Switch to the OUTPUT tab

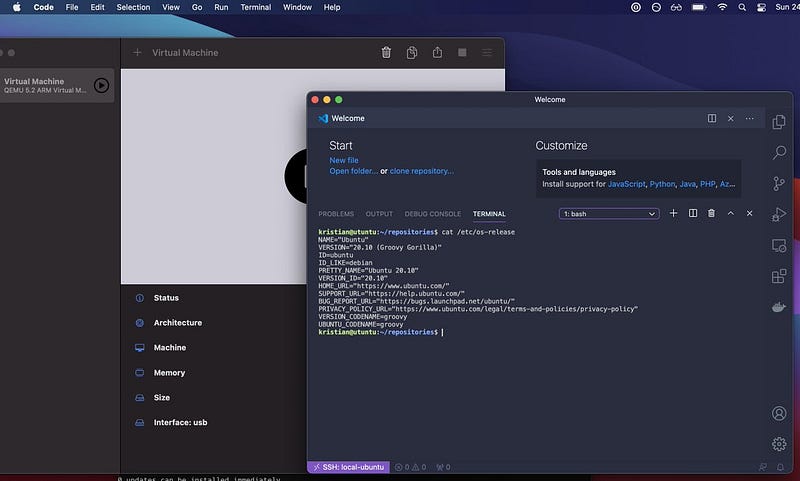pos(379,214)
